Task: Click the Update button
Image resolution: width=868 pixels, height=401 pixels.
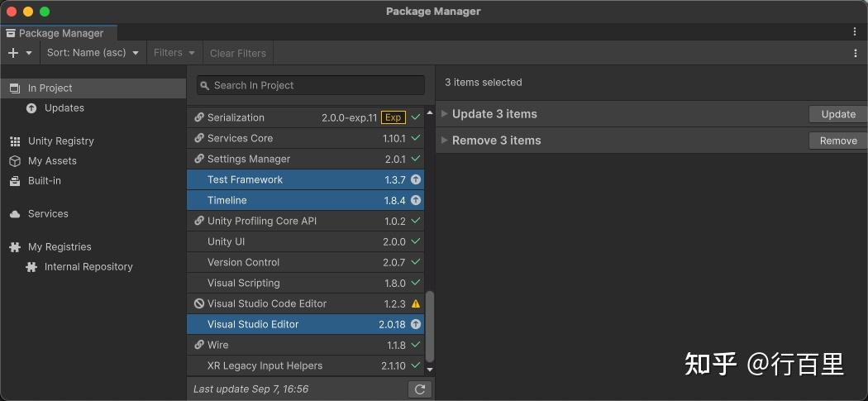Action: (838, 114)
